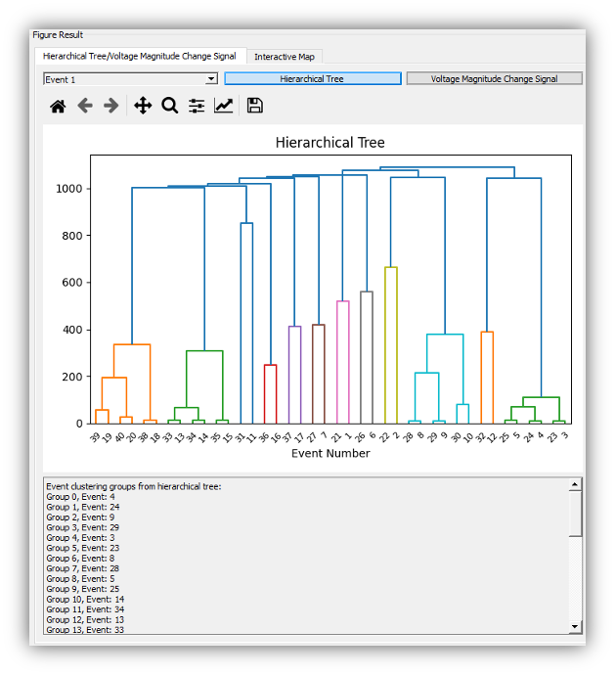Click the scrollbar thumb of the clustering list

(575, 512)
